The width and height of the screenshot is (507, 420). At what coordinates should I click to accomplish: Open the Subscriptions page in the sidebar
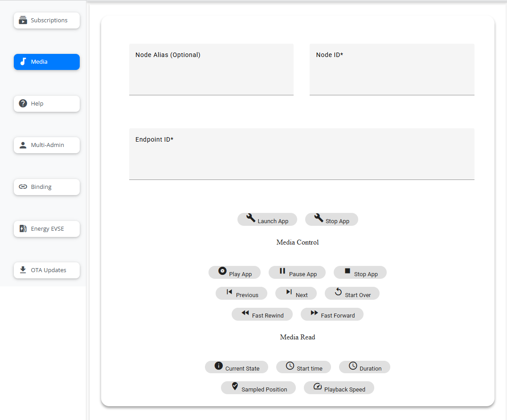click(47, 20)
